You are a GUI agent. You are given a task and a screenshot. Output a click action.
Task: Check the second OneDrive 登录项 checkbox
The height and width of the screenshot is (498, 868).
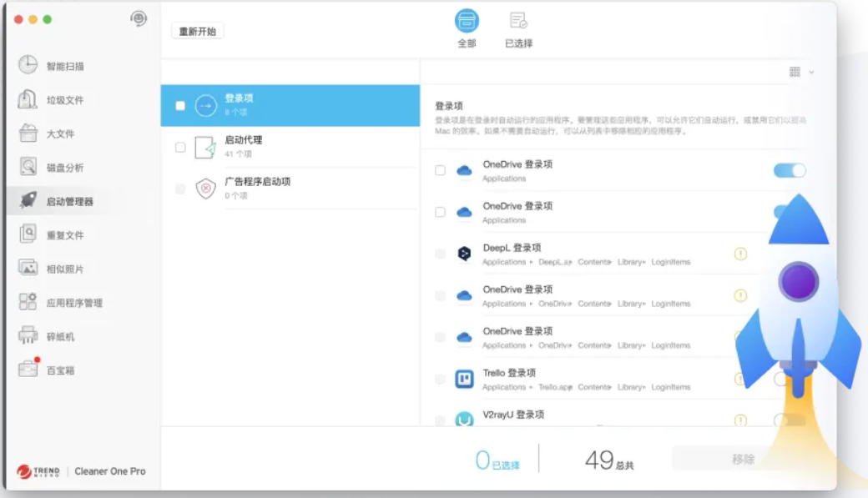coord(440,212)
